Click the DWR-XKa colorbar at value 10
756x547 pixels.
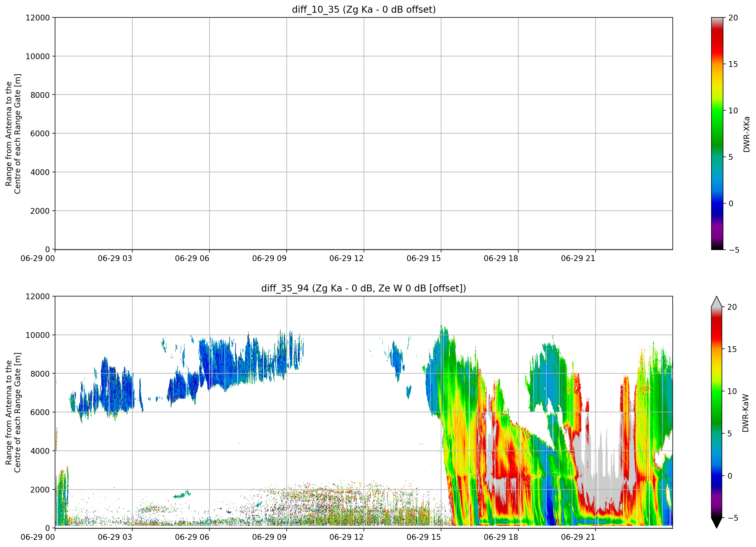[x=717, y=110]
